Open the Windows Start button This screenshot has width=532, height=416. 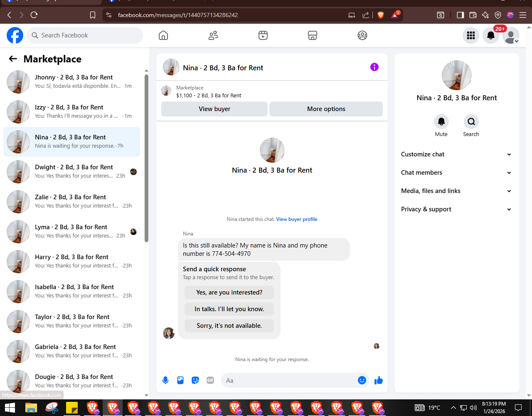click(x=10, y=408)
